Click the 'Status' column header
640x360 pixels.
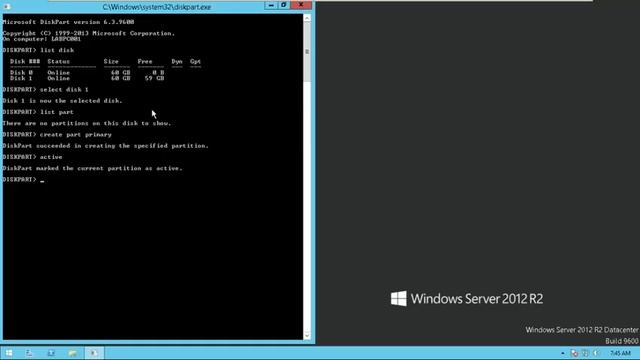pos(59,62)
